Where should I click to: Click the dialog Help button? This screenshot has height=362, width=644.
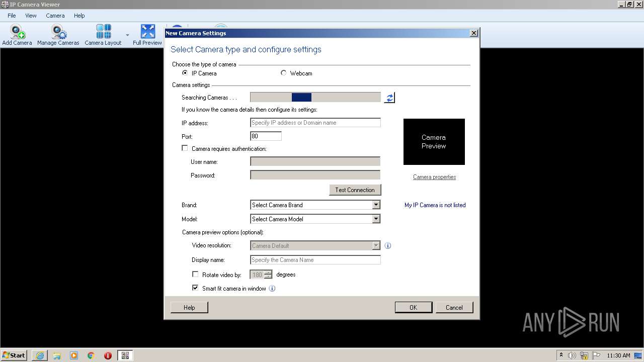coord(189,308)
